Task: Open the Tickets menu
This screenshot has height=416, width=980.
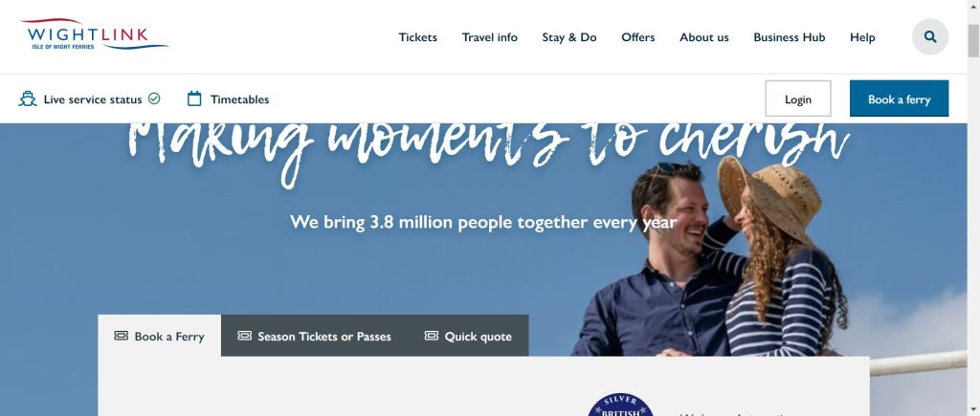Action: tap(417, 37)
